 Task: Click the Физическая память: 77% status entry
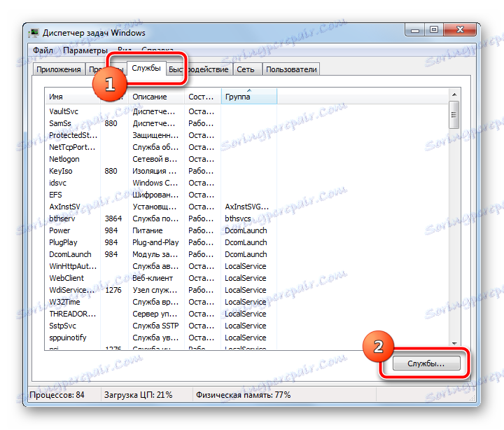click(x=244, y=395)
